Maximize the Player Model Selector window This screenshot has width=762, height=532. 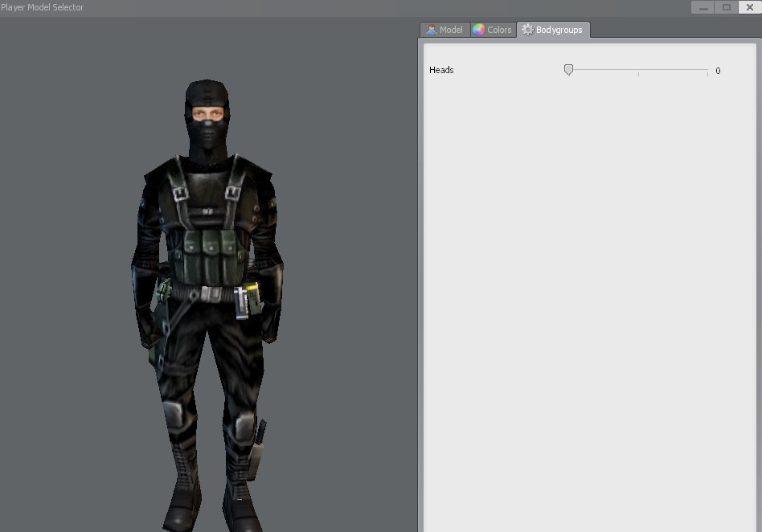pos(726,7)
